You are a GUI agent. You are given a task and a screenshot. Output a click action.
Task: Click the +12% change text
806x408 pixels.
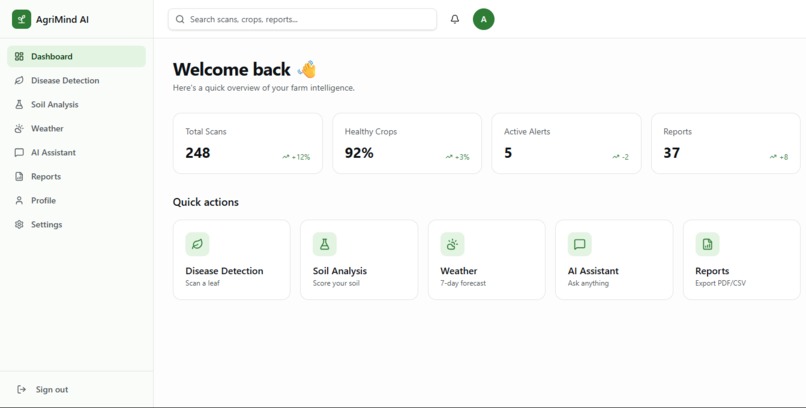tap(301, 157)
